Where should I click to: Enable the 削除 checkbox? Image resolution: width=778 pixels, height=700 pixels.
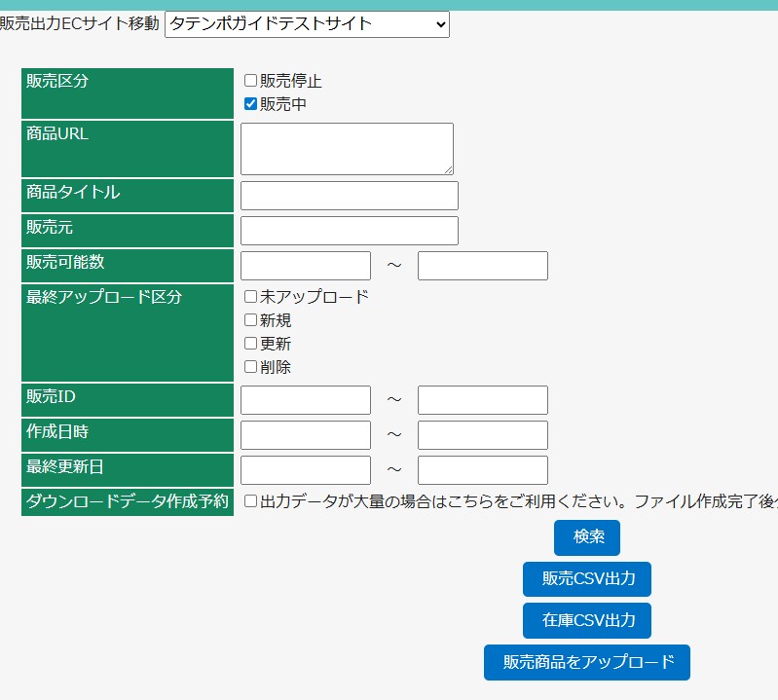tap(250, 367)
